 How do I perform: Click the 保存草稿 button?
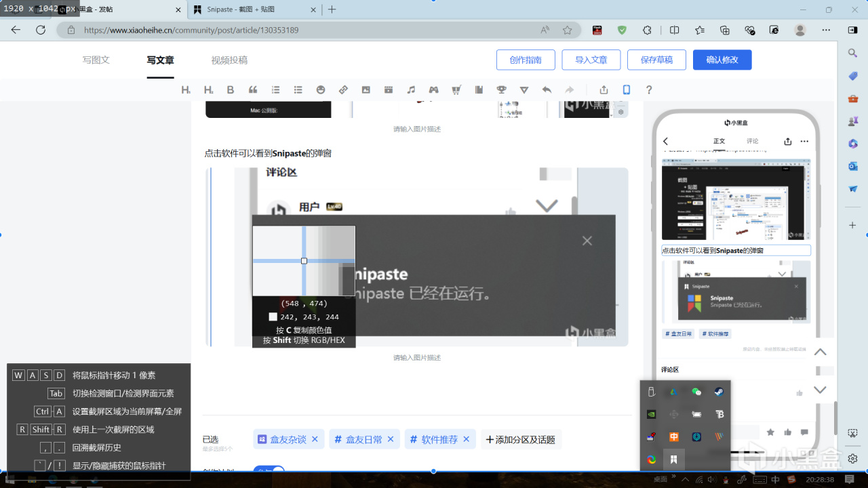click(x=656, y=60)
